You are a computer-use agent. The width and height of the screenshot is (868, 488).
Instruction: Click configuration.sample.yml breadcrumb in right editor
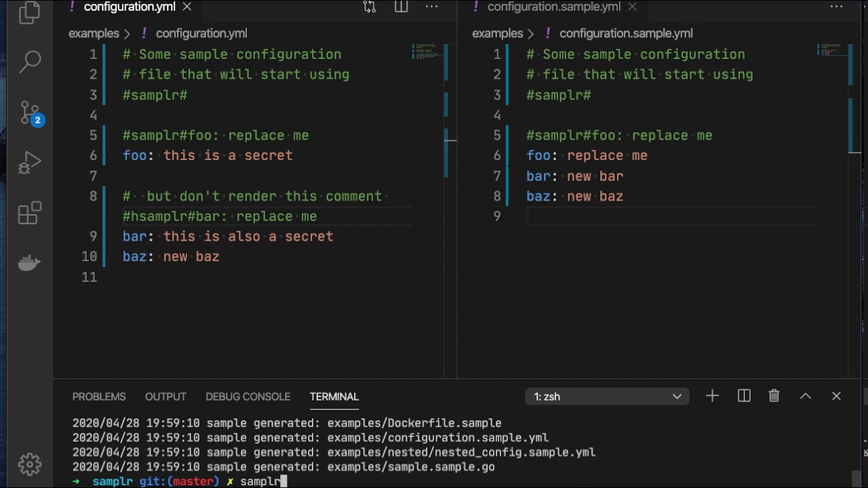coord(626,33)
